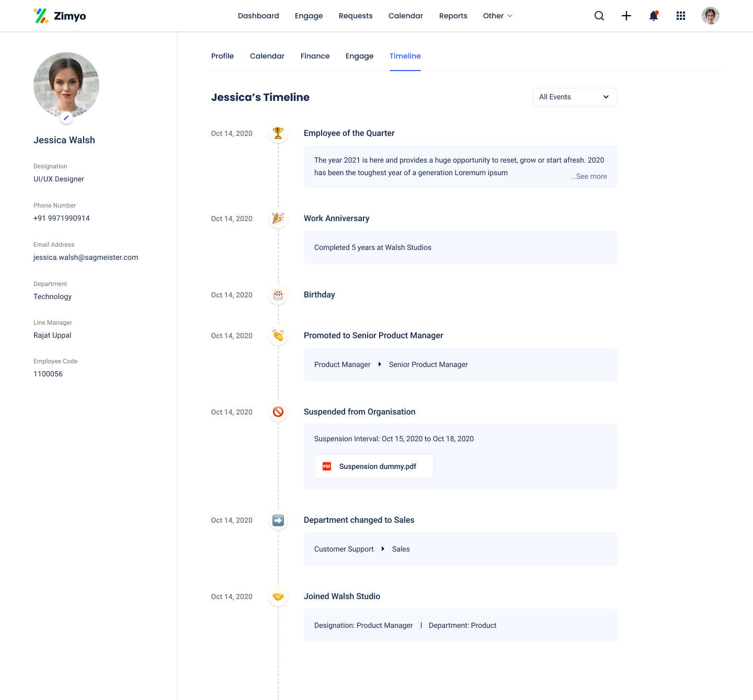Screen dimensions: 753x700
Task: Open user avatar menu in the header
Action: point(711,16)
